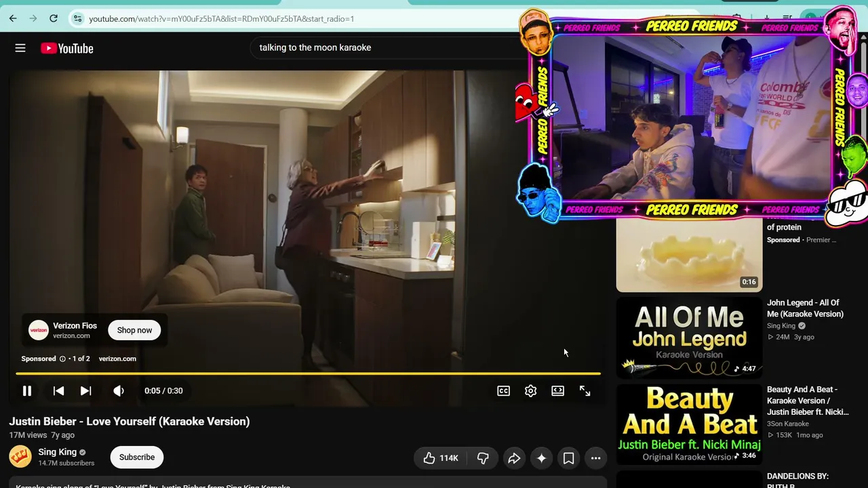Skip to the next video
Image resolution: width=868 pixels, height=488 pixels.
(x=85, y=391)
